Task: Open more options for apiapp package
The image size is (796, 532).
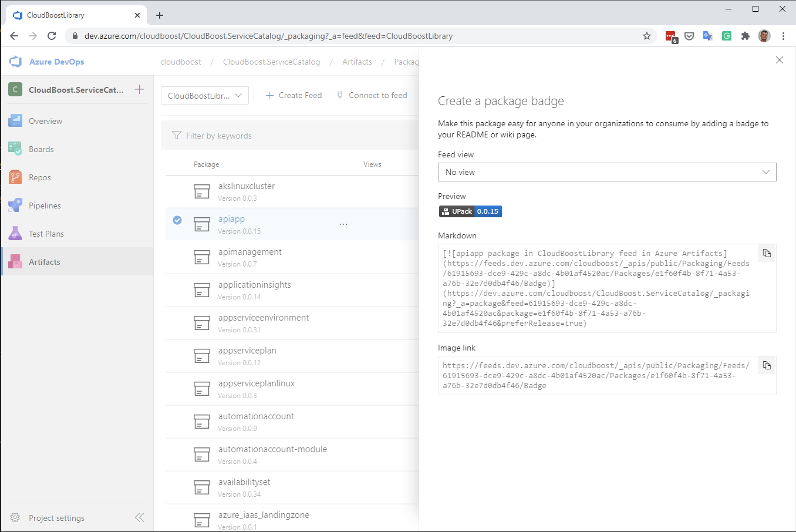Action: [343, 224]
